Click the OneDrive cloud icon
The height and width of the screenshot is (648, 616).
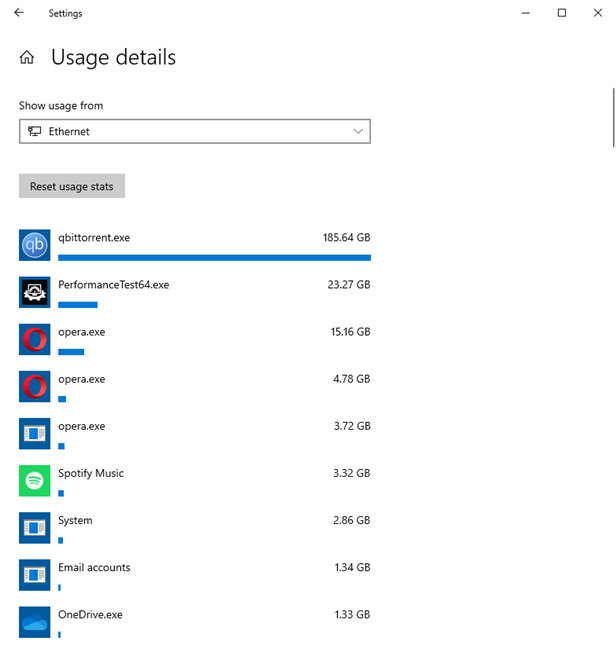35,622
